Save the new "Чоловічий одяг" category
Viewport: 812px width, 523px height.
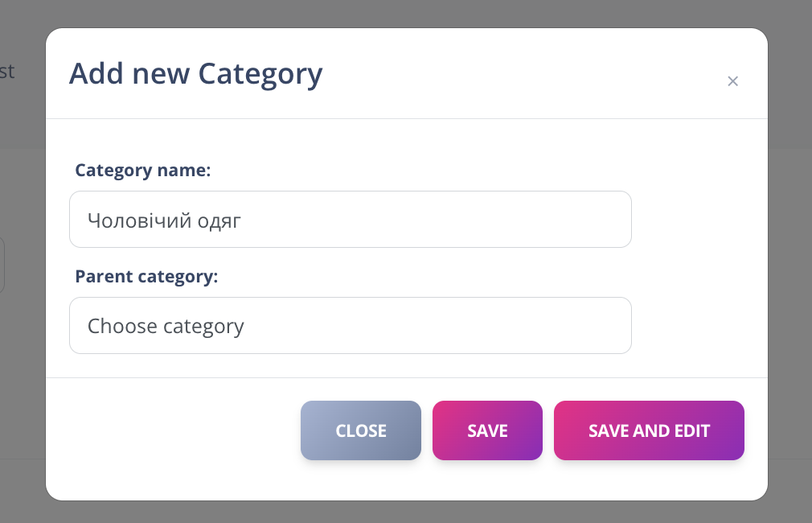point(487,430)
